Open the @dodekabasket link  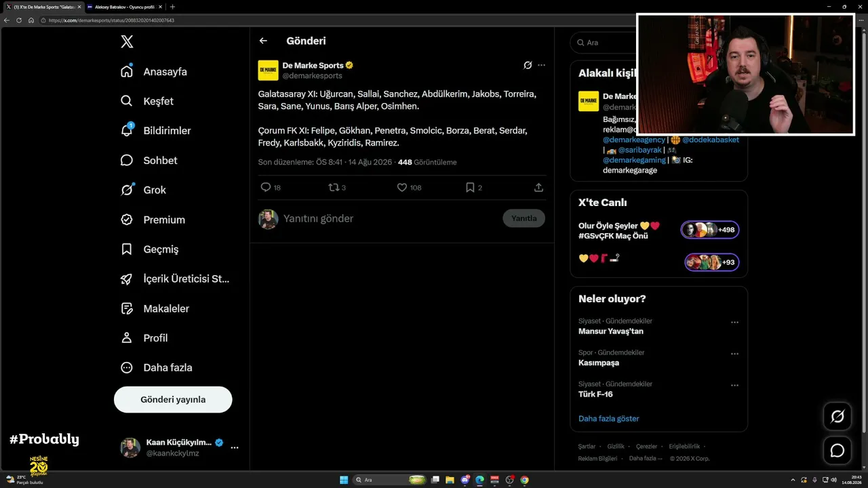click(x=711, y=140)
